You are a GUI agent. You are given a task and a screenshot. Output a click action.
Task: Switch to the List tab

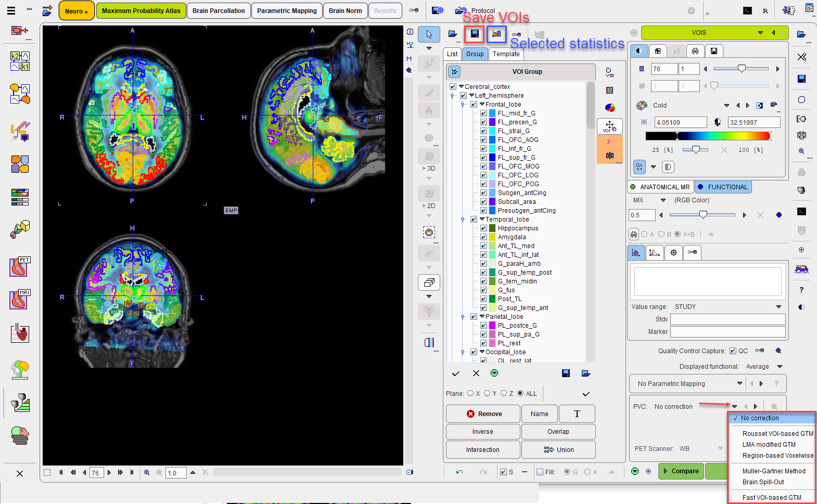452,54
